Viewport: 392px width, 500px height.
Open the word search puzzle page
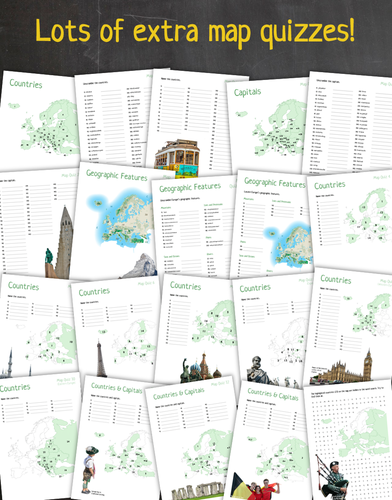pos(348,440)
